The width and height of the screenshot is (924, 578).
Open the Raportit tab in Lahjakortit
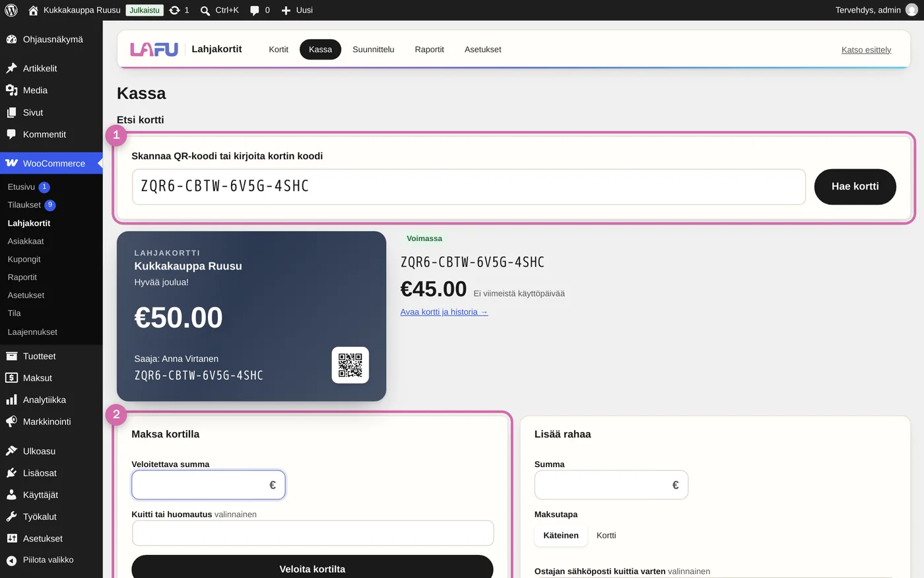(x=430, y=50)
